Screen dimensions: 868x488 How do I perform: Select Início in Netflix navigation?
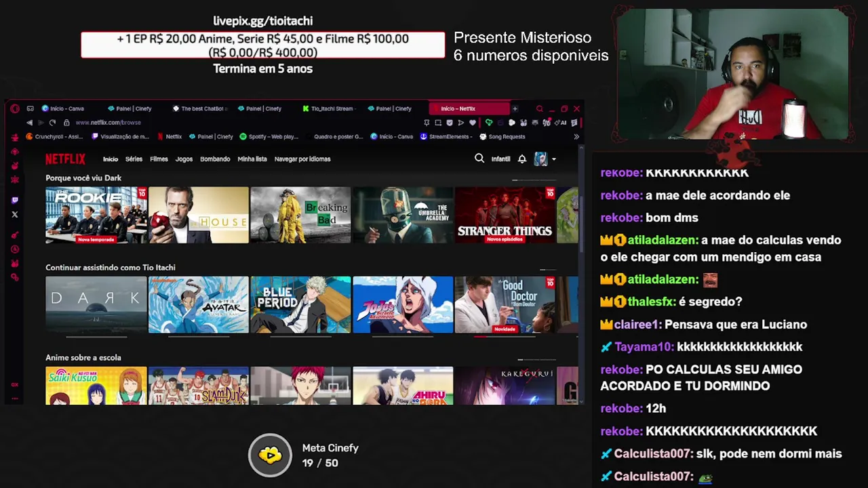pos(111,159)
